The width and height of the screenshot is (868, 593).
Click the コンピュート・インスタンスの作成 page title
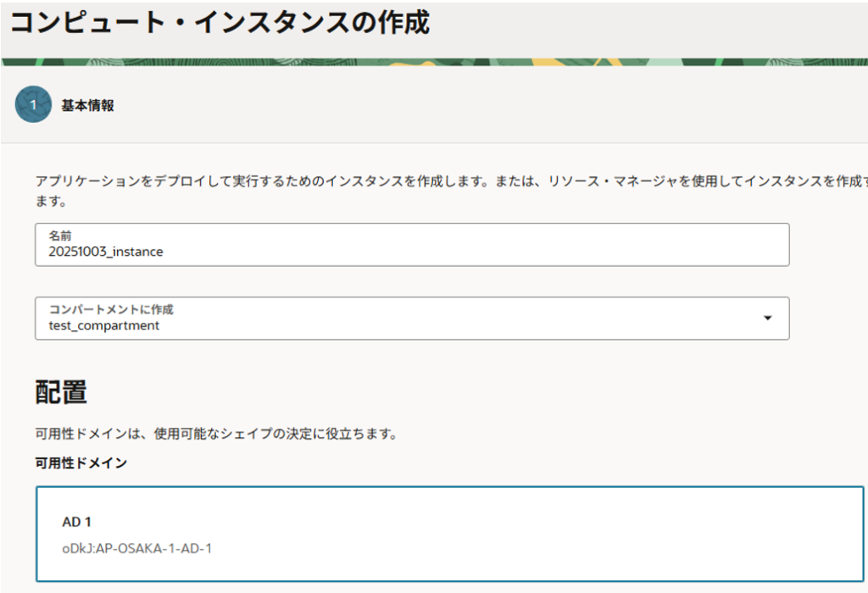coord(220,23)
